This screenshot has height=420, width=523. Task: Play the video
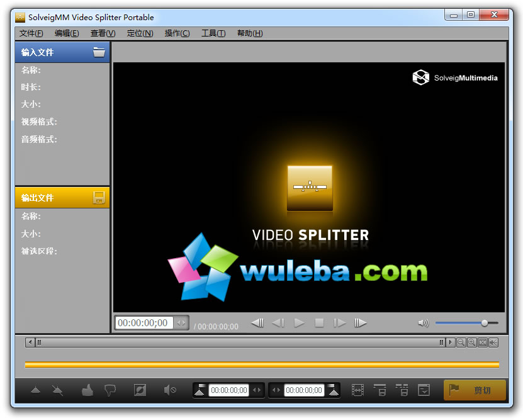[x=299, y=323]
